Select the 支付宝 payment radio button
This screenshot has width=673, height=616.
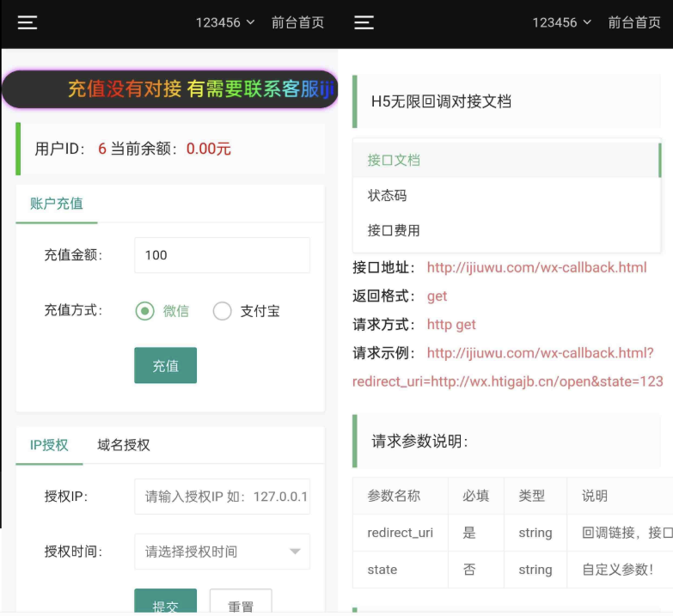223,311
